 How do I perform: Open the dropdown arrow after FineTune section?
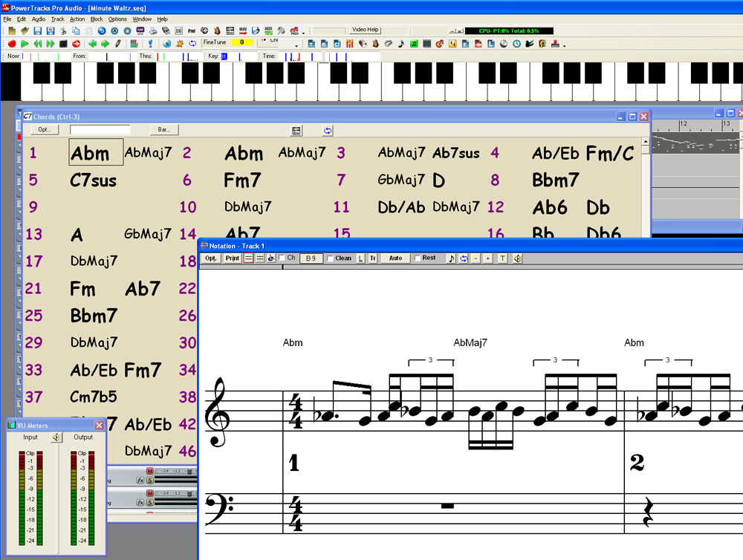coord(296,46)
